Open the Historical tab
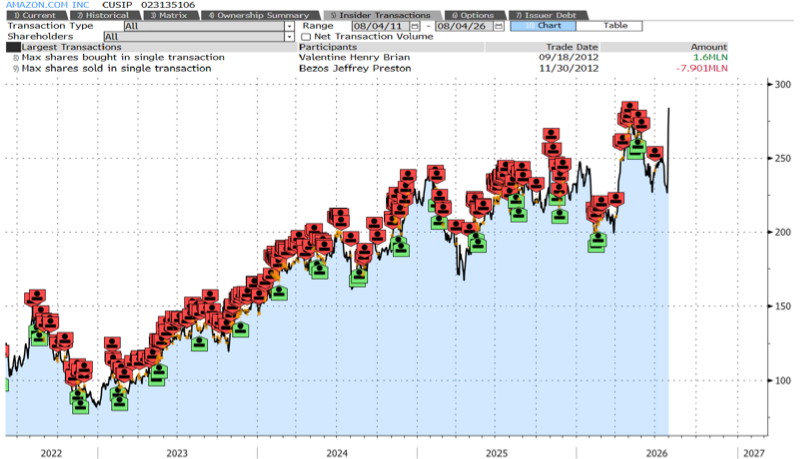This screenshot has width=800, height=459. [x=104, y=15]
